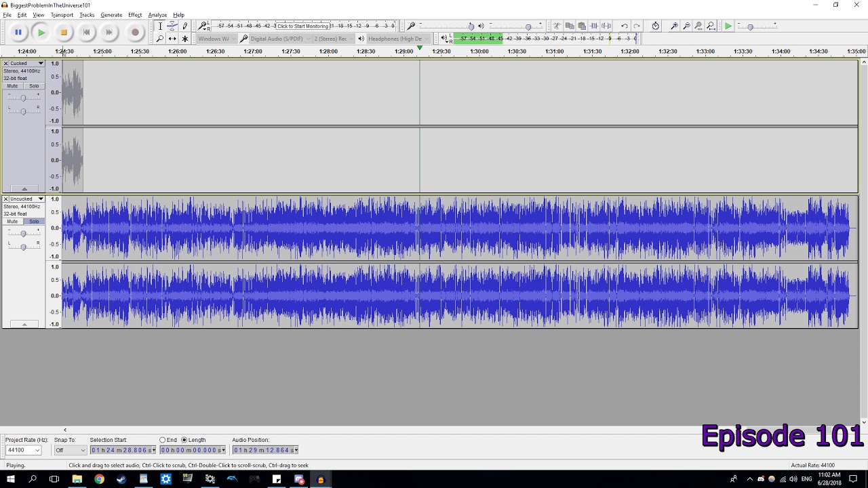Pause playback with the Pause button

pos(18,32)
